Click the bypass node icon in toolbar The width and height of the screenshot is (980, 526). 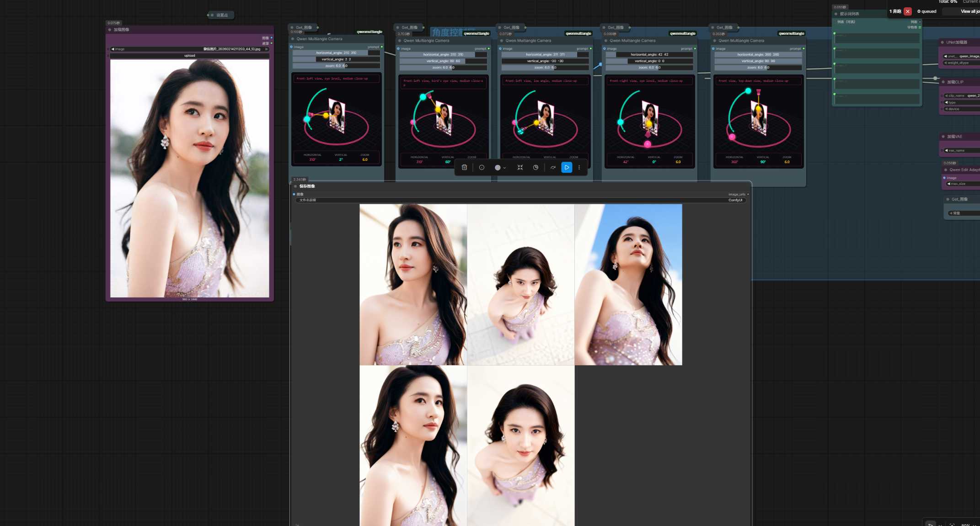pyautogui.click(x=553, y=168)
